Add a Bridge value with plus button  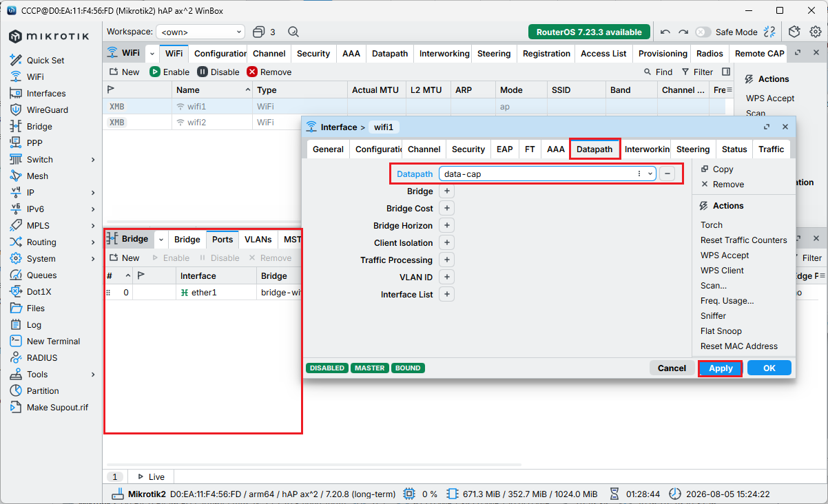coord(446,191)
